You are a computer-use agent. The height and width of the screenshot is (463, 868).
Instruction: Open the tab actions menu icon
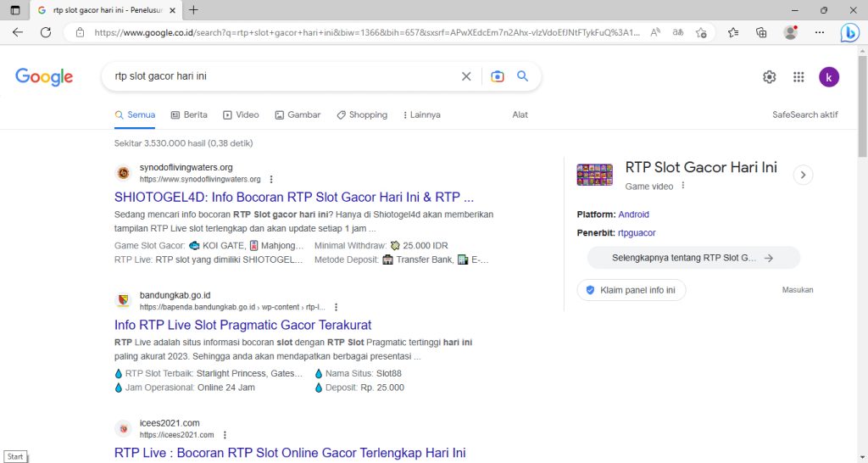point(15,10)
